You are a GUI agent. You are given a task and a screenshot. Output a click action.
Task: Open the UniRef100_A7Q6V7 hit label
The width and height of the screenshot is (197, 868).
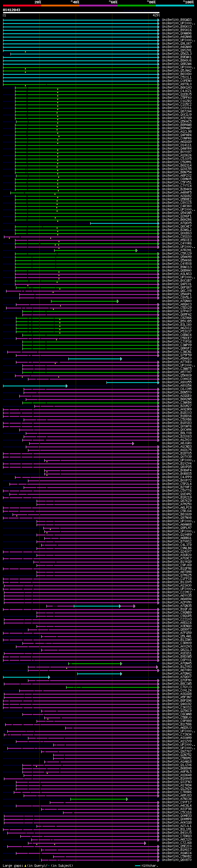click(x=177, y=677)
